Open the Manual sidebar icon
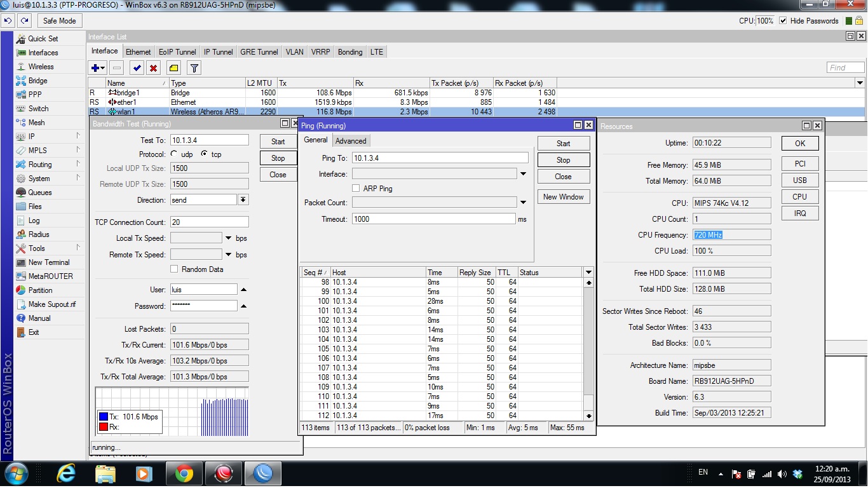The image size is (868, 488). pyautogui.click(x=21, y=318)
